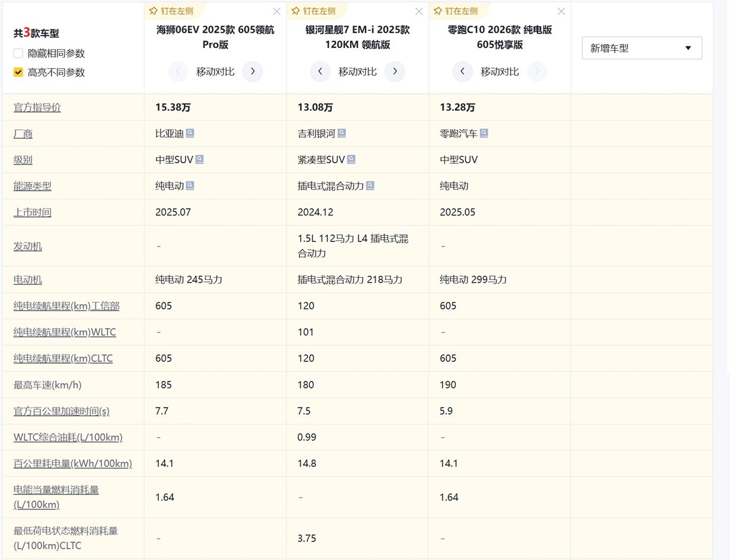The height and width of the screenshot is (560, 730).
Task: Click the lookup icon beside 吉利银河
Action: click(341, 133)
